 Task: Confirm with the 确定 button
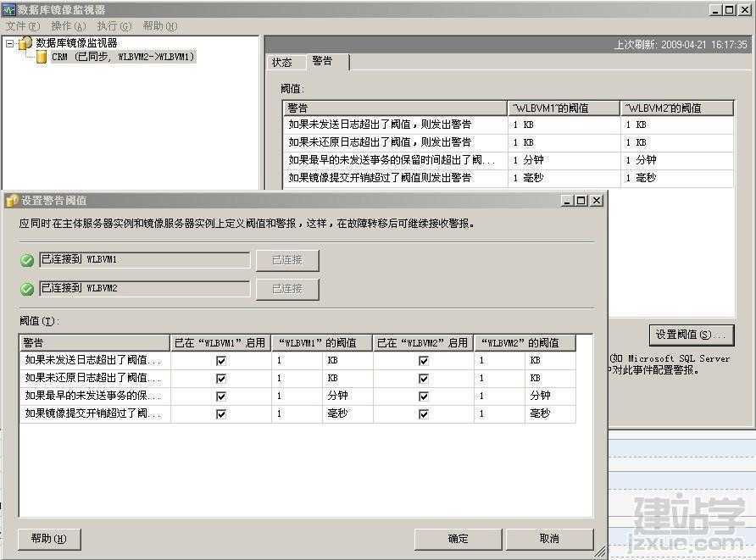coord(458,539)
